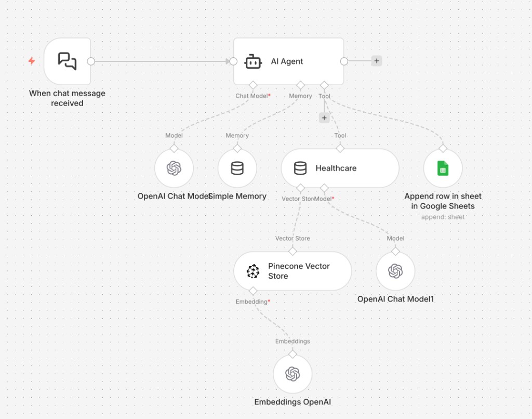Click the plus button under the Tool connector

click(x=324, y=117)
